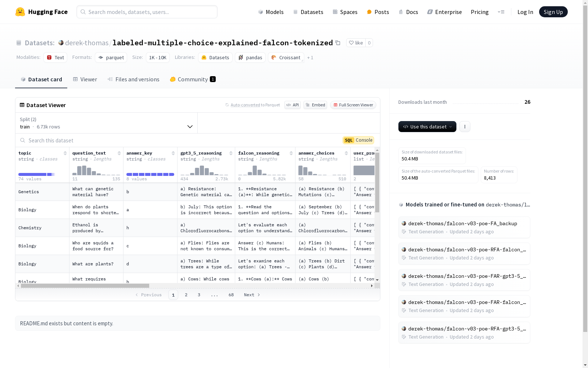This screenshot has width=588, height=368.
Task: Open the SQL Console
Action: click(x=358, y=140)
